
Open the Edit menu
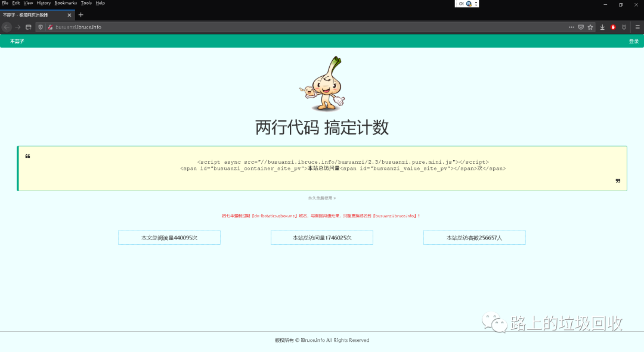tap(16, 3)
